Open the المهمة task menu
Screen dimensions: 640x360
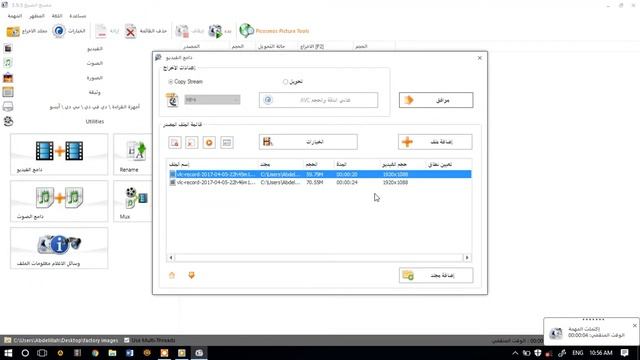click(x=15, y=16)
